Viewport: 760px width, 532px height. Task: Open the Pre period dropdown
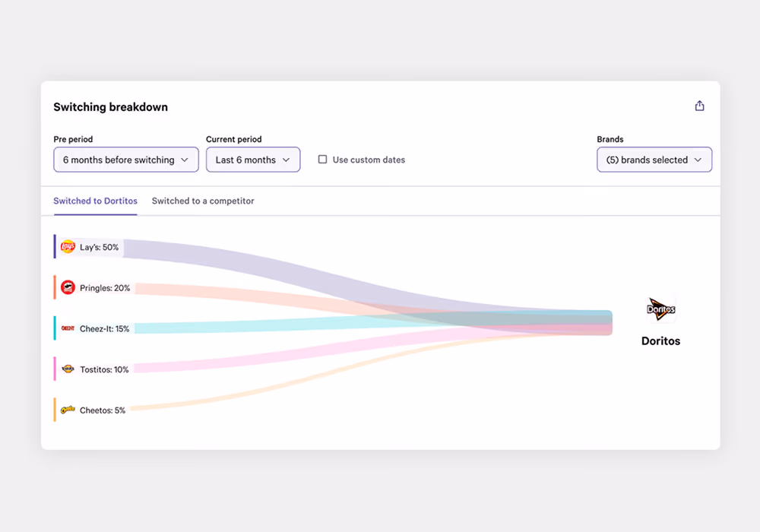pos(126,160)
